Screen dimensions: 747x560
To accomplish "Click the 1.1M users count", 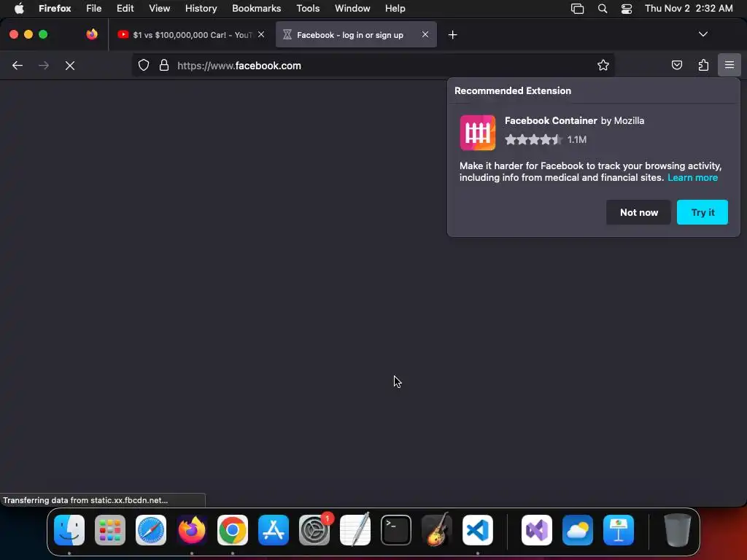I will (576, 139).
